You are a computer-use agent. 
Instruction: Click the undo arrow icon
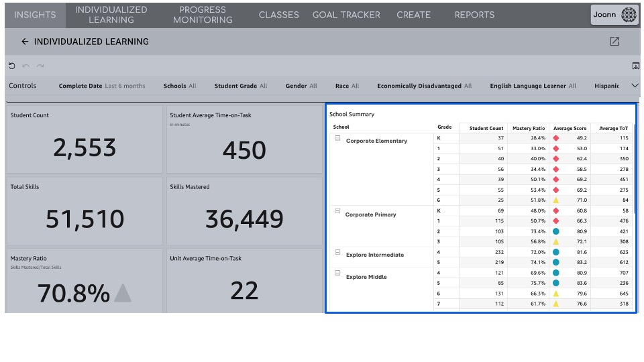pyautogui.click(x=26, y=66)
